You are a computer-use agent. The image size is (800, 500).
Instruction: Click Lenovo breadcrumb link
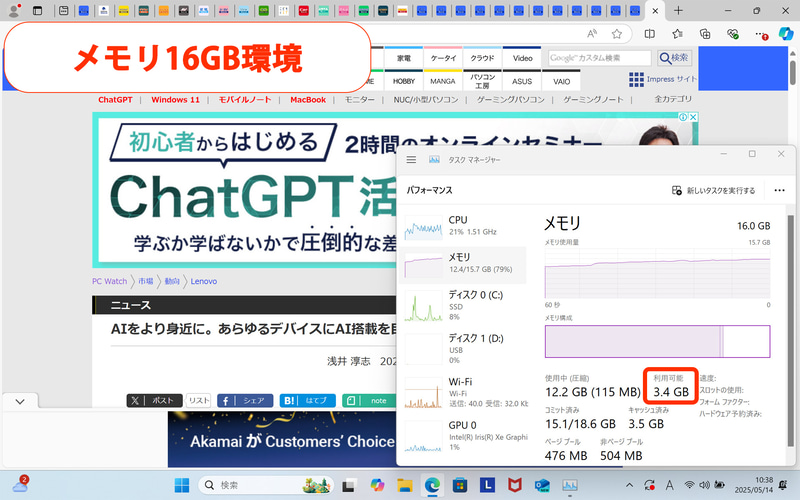[204, 281]
